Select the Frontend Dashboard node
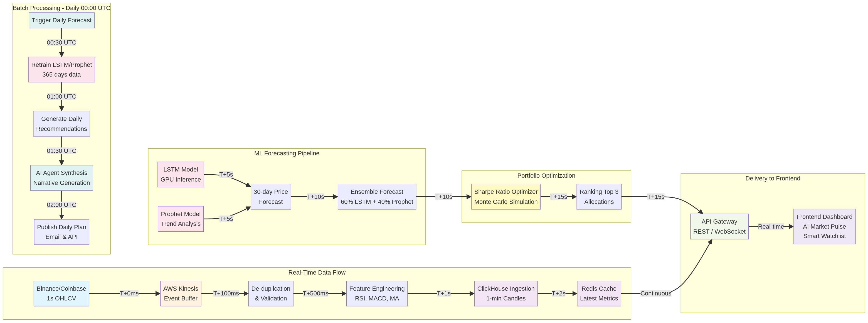 tap(824, 227)
